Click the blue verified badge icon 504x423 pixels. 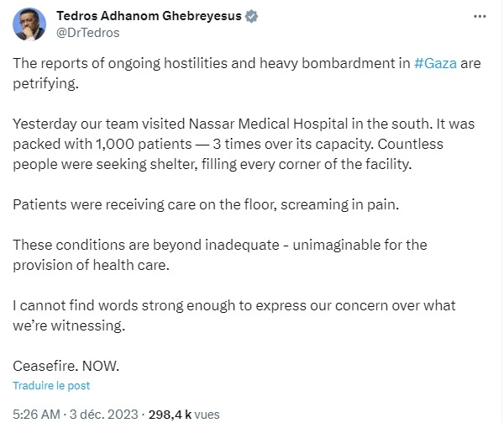coord(251,16)
